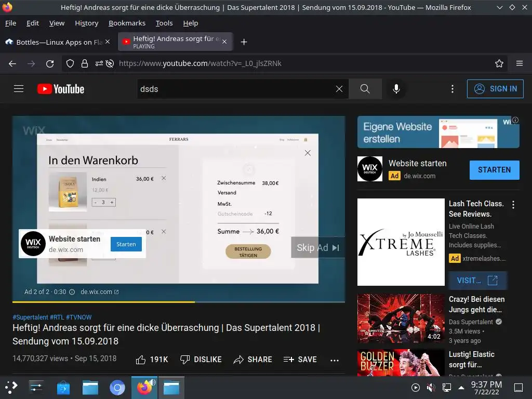Click the Firefox icon in the taskbar
532x399 pixels.
[x=144, y=388]
